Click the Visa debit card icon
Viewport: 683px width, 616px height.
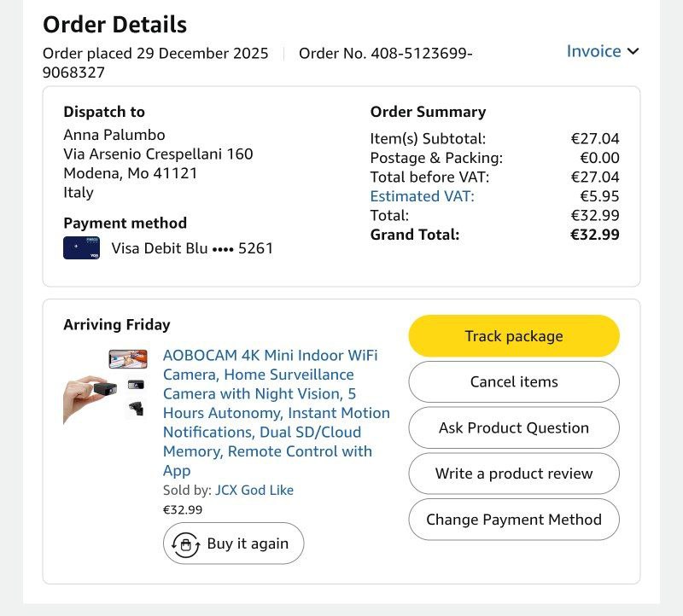(x=82, y=248)
